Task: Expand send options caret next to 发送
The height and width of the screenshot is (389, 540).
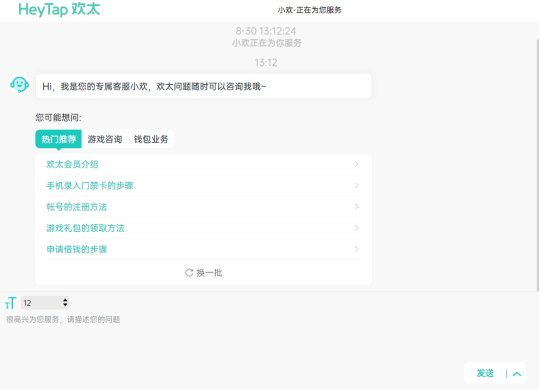Action: [x=517, y=374]
